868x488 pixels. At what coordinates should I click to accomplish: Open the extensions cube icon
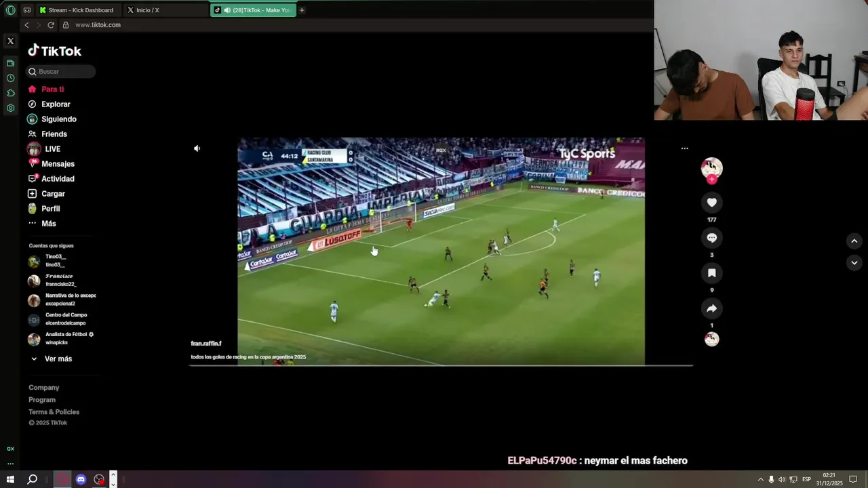[x=10, y=93]
